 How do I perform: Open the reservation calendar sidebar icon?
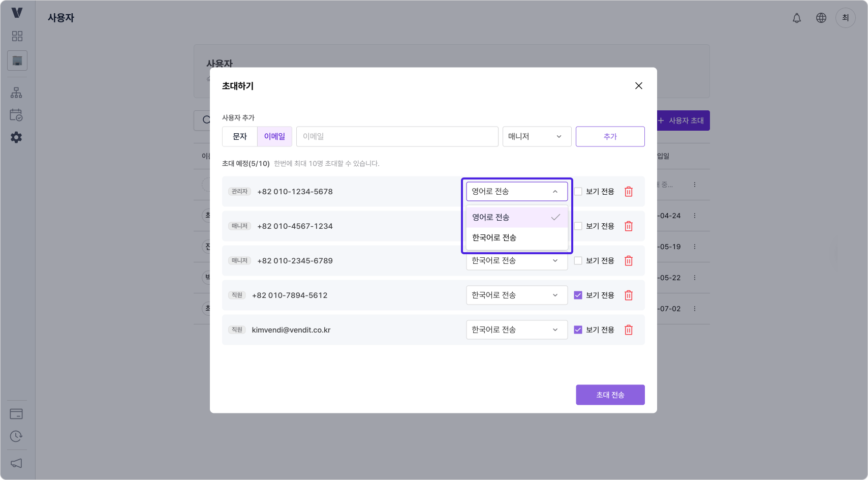click(17, 115)
